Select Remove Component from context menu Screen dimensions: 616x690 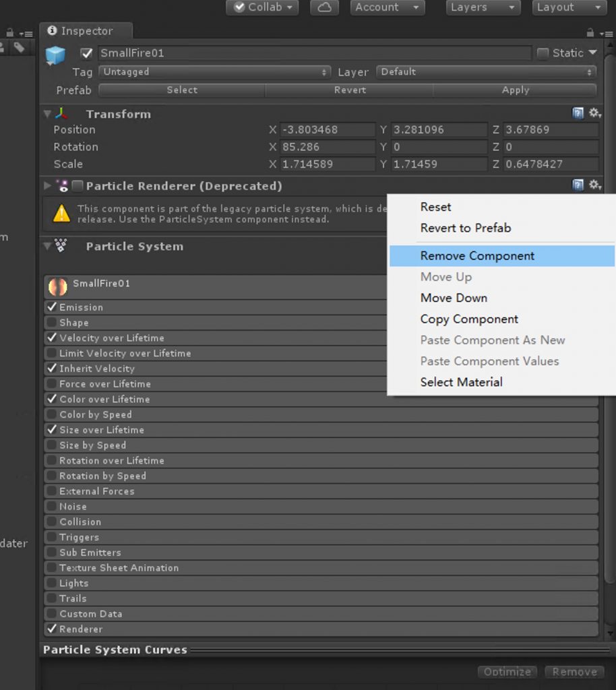pyautogui.click(x=477, y=256)
